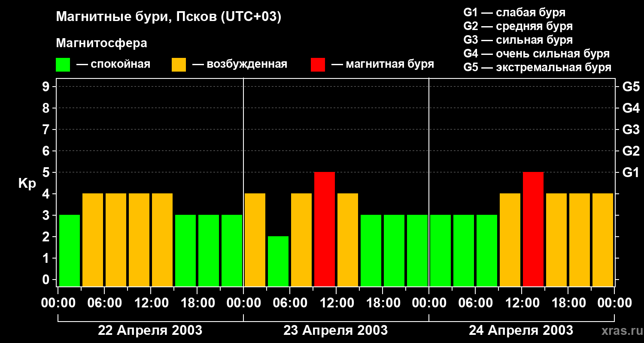This screenshot has width=644, height=343.
Task: Click the Kp 2 green bar on 23 April
Action: [x=278, y=261]
